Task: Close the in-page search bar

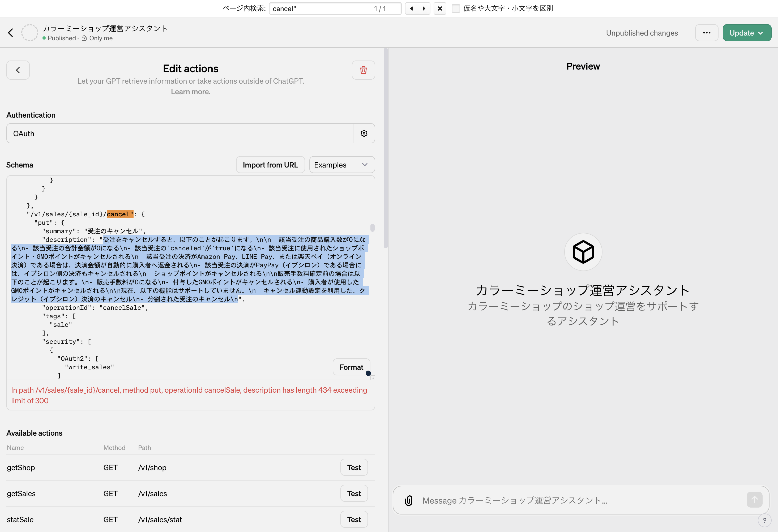Action: 440,8
